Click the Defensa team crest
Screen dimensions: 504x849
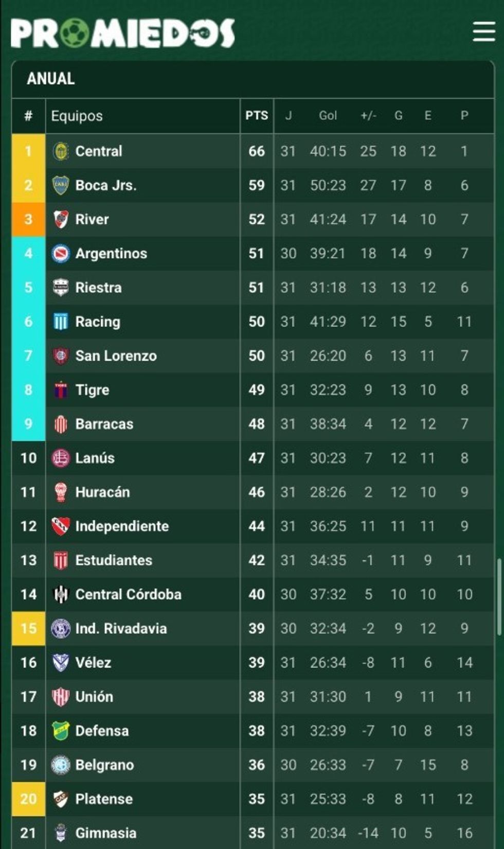pyautogui.click(x=61, y=731)
